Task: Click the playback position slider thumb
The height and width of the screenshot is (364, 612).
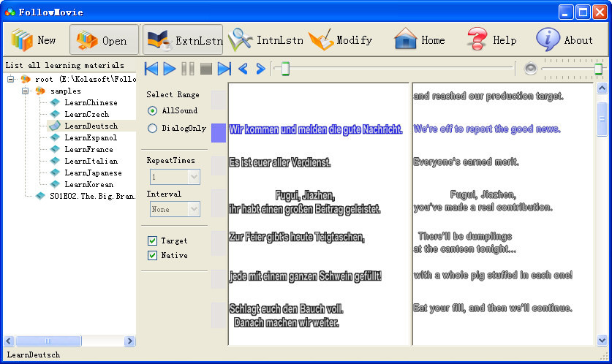Action: 285,69
